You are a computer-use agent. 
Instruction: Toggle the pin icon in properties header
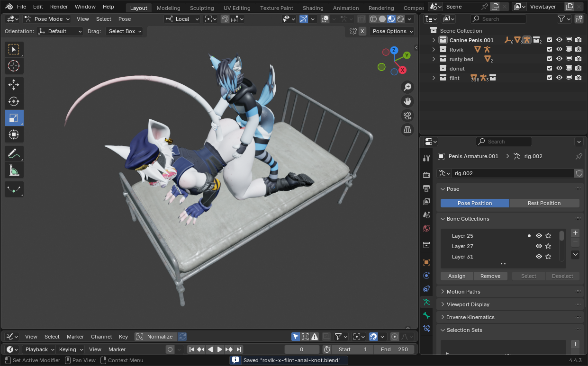[x=579, y=156]
